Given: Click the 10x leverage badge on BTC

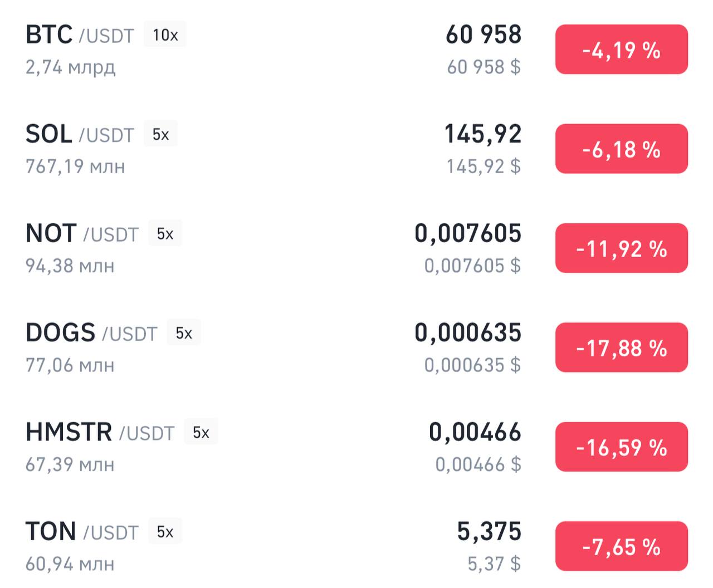Looking at the screenshot, I should (x=165, y=35).
